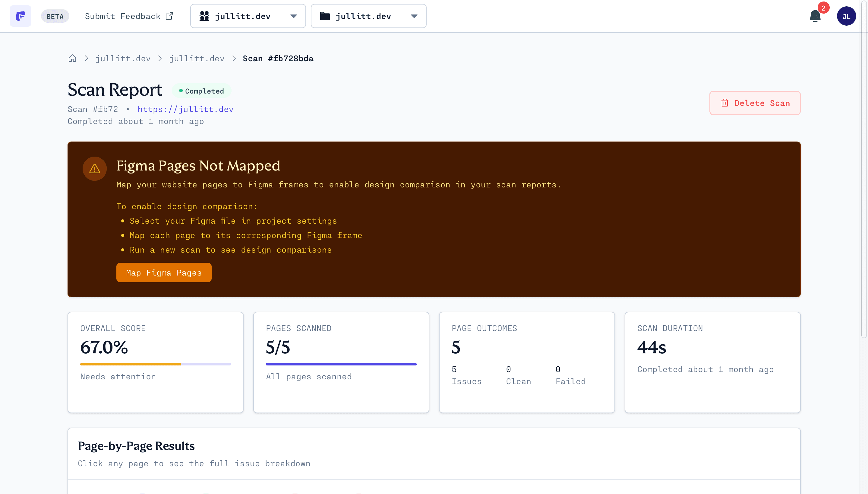This screenshot has width=868, height=494.
Task: Click the Overall Score progress bar
Action: [x=155, y=364]
